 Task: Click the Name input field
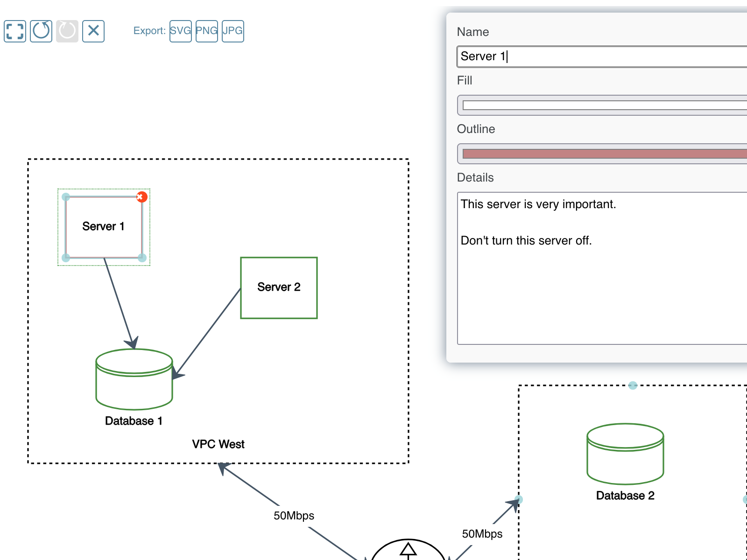click(602, 56)
